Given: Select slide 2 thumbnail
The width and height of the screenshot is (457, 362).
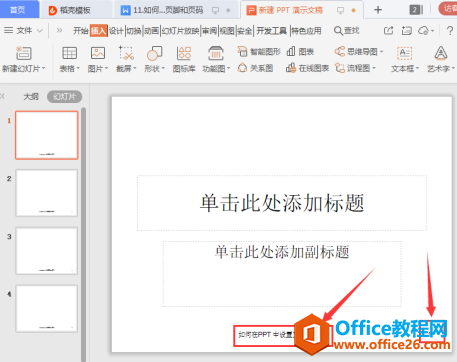Looking at the screenshot, I should (x=47, y=193).
